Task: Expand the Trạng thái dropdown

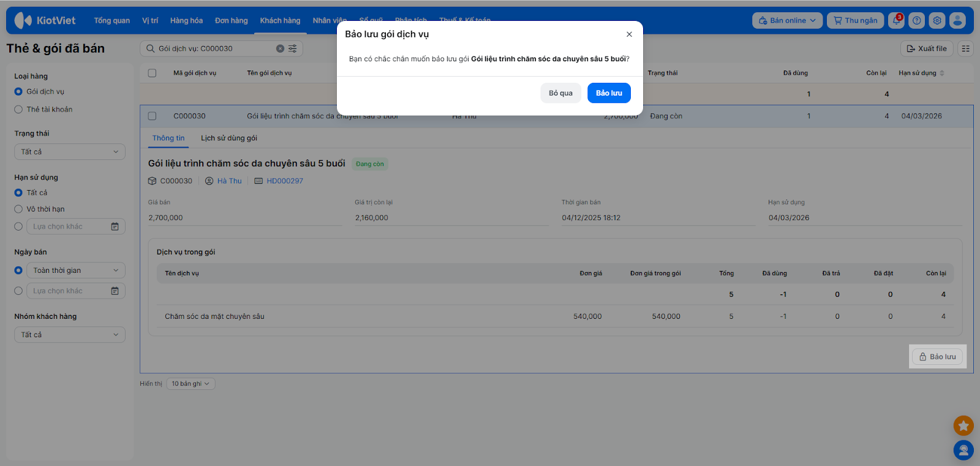Action: pos(70,151)
